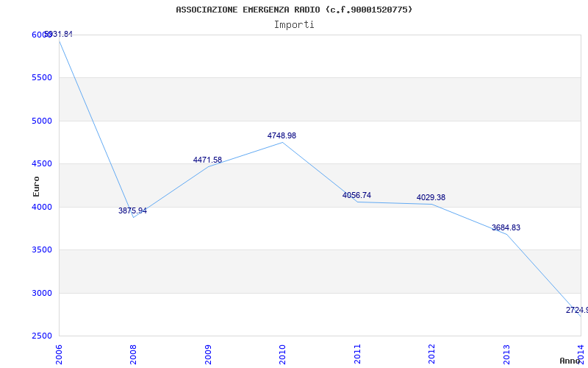Screen dimensions: 588x368
Task: Click the y-axis value 4000
Action: coord(42,207)
